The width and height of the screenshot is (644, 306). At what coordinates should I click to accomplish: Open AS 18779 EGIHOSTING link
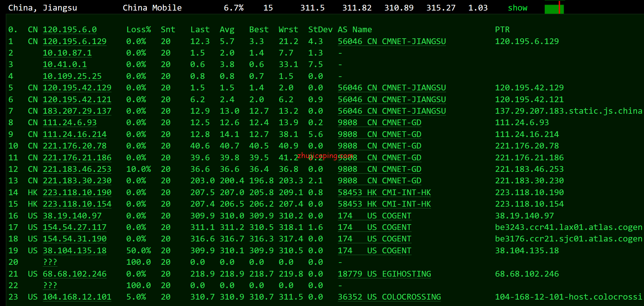pos(384,274)
